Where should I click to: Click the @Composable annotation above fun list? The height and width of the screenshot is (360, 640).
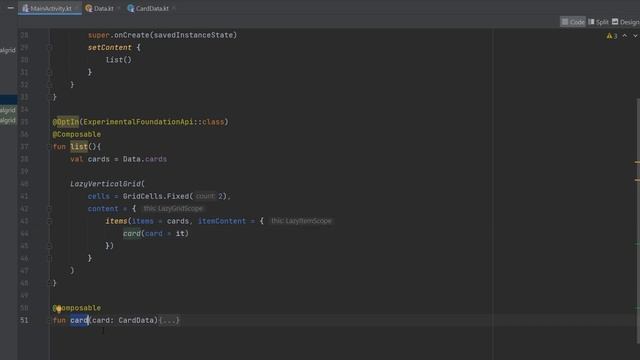(x=76, y=134)
